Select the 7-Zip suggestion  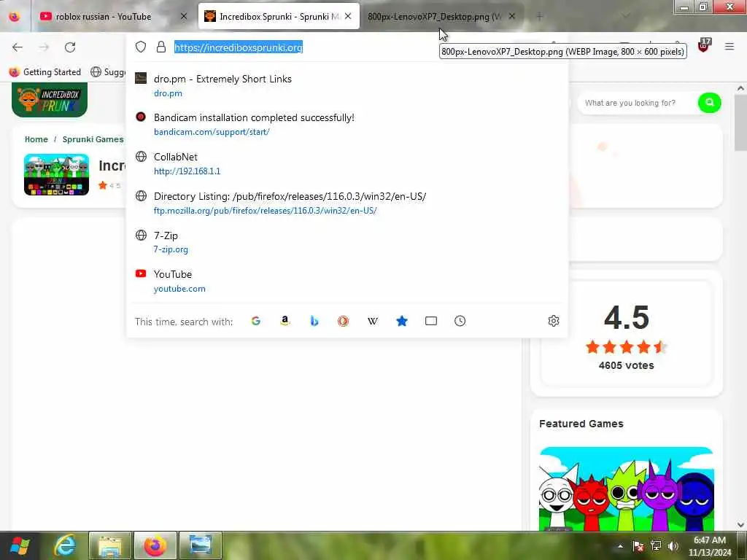347,242
